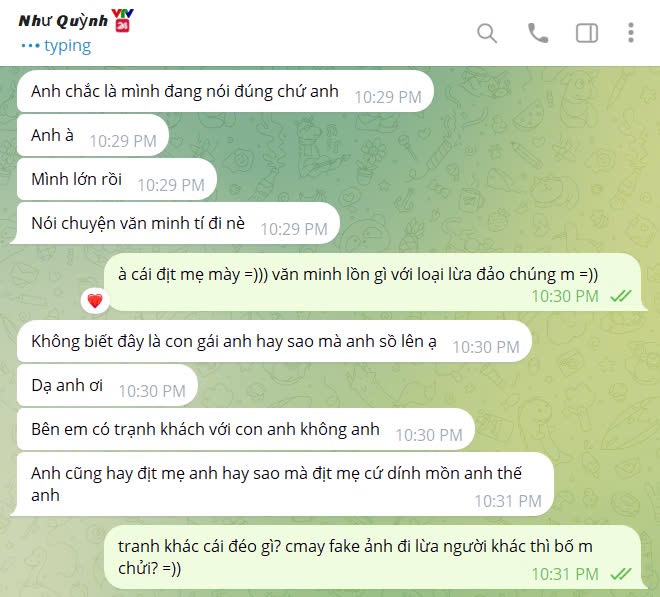Select the message 'Anh à'
The image size is (660, 597).
pyautogui.click(x=93, y=135)
